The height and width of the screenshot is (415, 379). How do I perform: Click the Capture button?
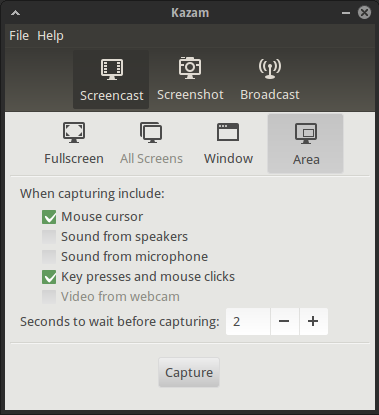(x=189, y=372)
